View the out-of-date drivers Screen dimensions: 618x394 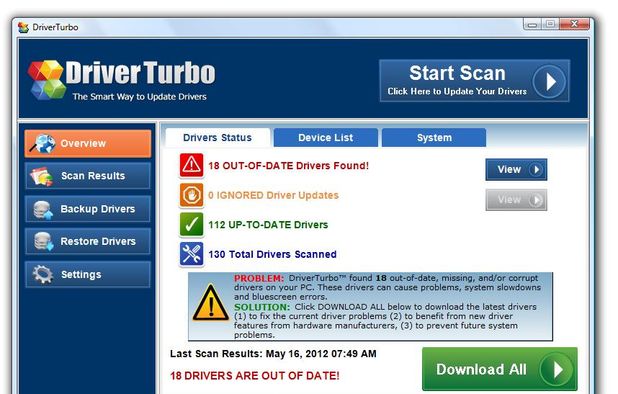tap(516, 169)
